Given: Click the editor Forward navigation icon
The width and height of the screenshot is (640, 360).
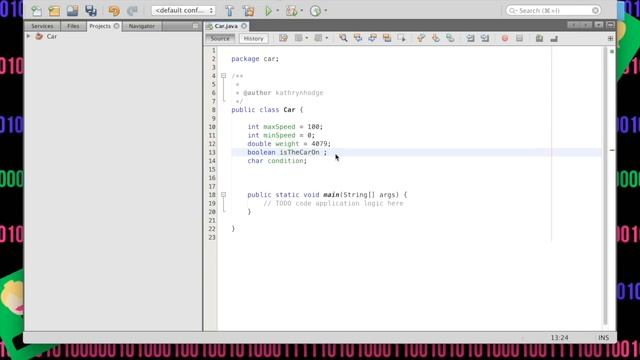Looking at the screenshot, I should tap(318, 38).
